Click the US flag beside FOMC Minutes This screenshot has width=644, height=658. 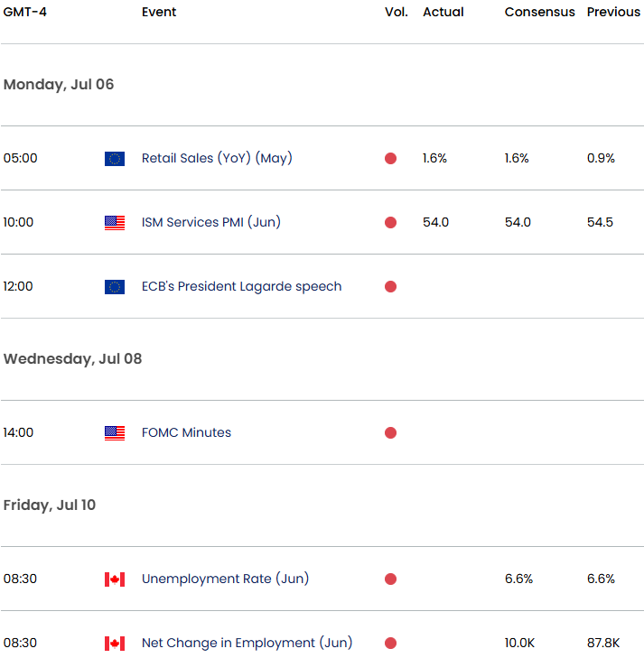tap(115, 432)
